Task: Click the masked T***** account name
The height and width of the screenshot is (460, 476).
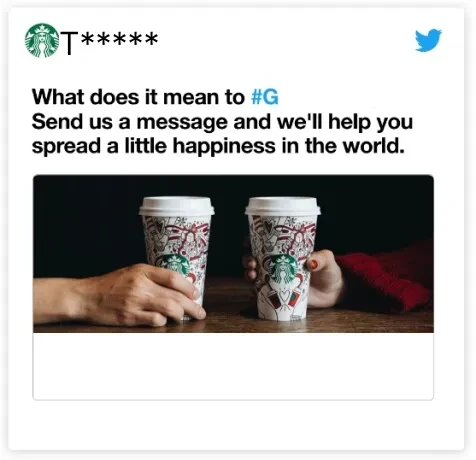Action: [109, 41]
